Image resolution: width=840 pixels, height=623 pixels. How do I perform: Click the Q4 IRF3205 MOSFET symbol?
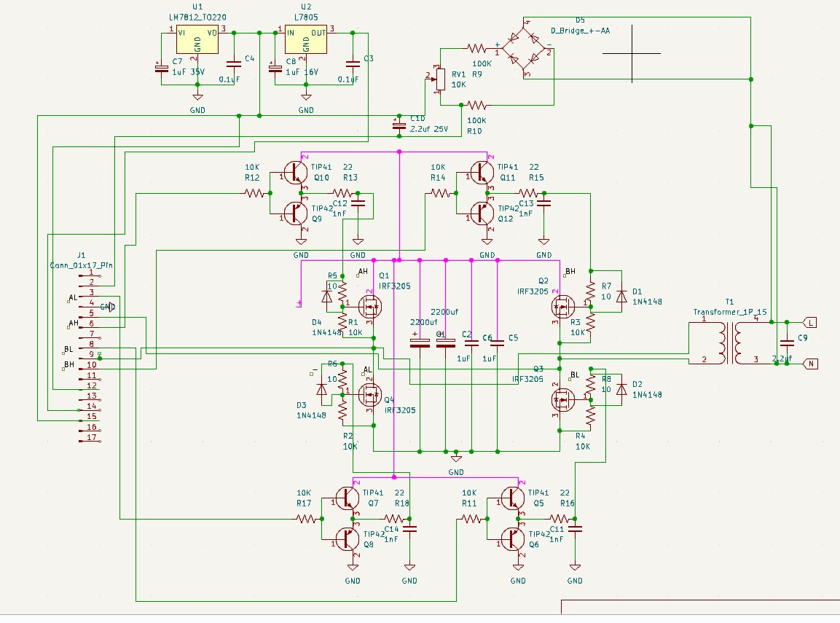[x=369, y=394]
